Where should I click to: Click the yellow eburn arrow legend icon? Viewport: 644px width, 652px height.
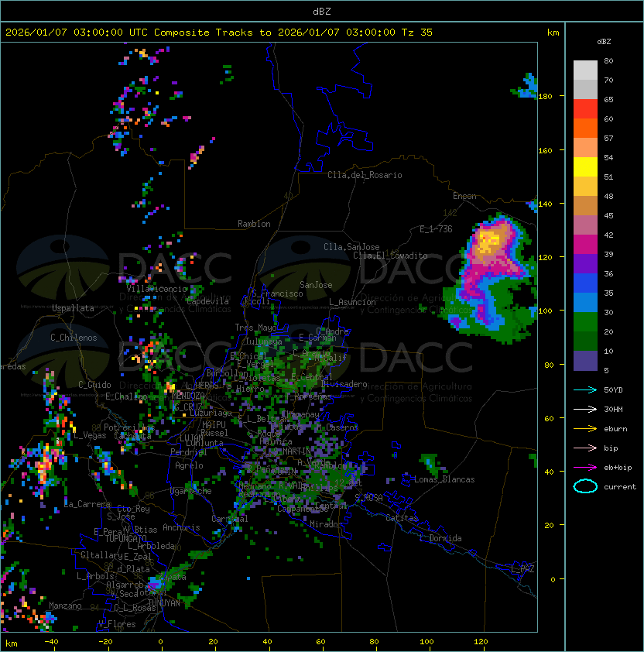pos(585,429)
